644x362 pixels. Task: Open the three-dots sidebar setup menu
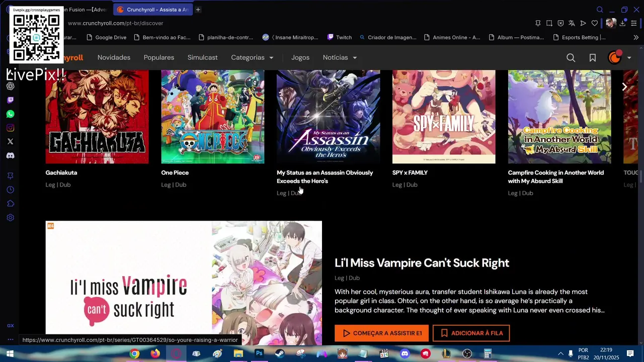point(10,339)
